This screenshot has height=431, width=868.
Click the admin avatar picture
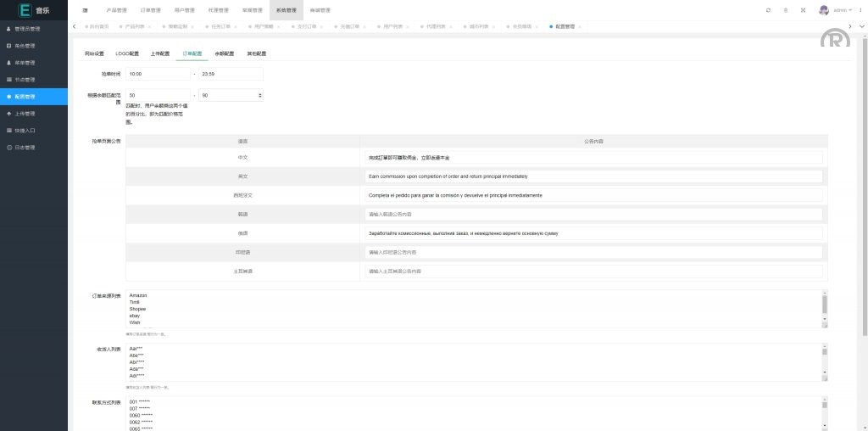pyautogui.click(x=824, y=10)
